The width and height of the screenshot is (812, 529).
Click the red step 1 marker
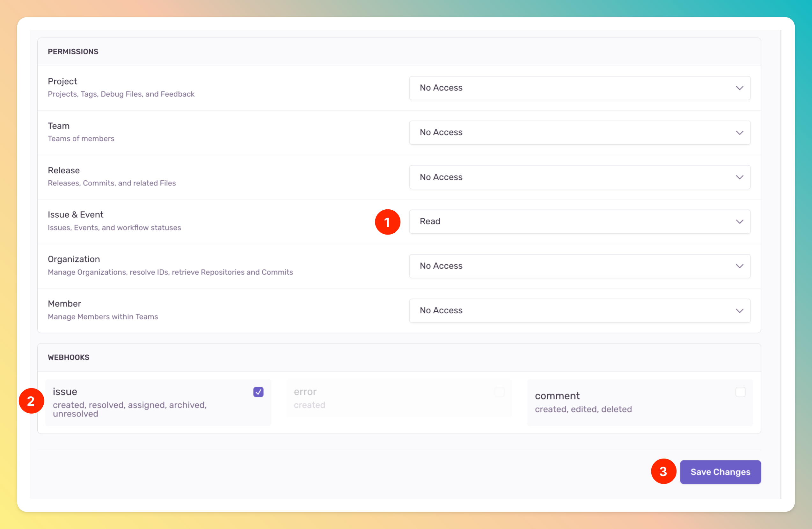click(387, 222)
